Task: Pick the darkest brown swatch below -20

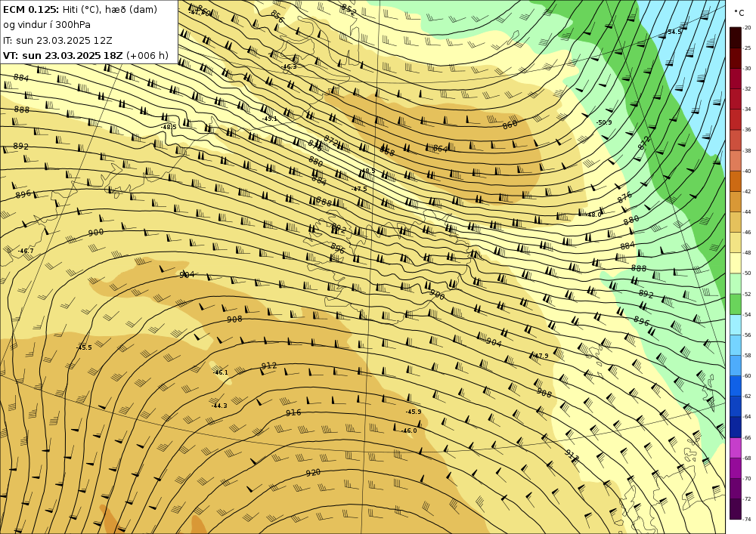Action: (736, 38)
